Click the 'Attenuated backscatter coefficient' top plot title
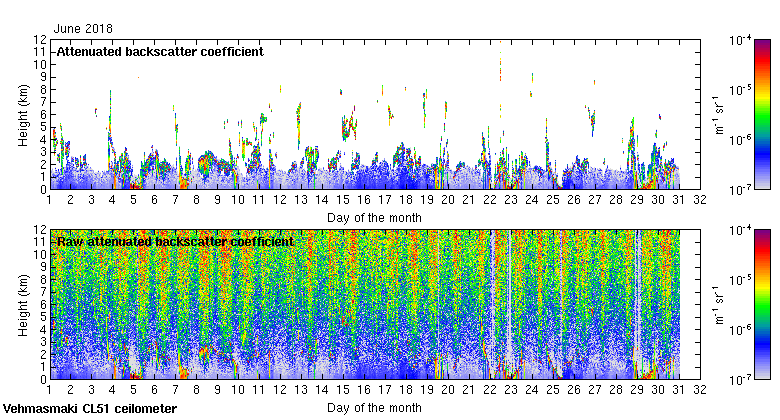The image size is (780, 420). pyautogui.click(x=160, y=52)
